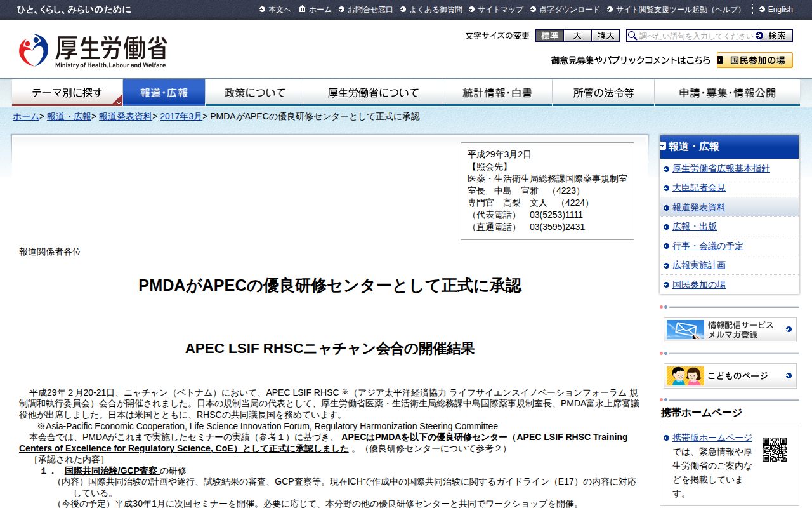Open the 2017年3月 breadcrumb link
Screen dimensions: 812x508
click(181, 117)
